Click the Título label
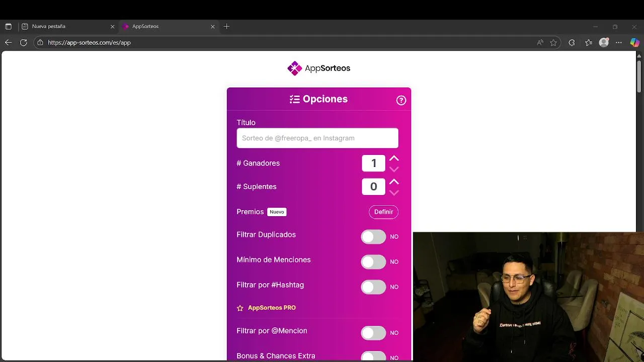 246,123
